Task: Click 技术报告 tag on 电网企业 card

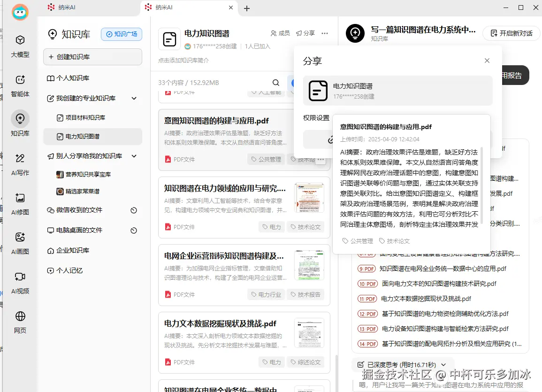Action: (x=305, y=294)
